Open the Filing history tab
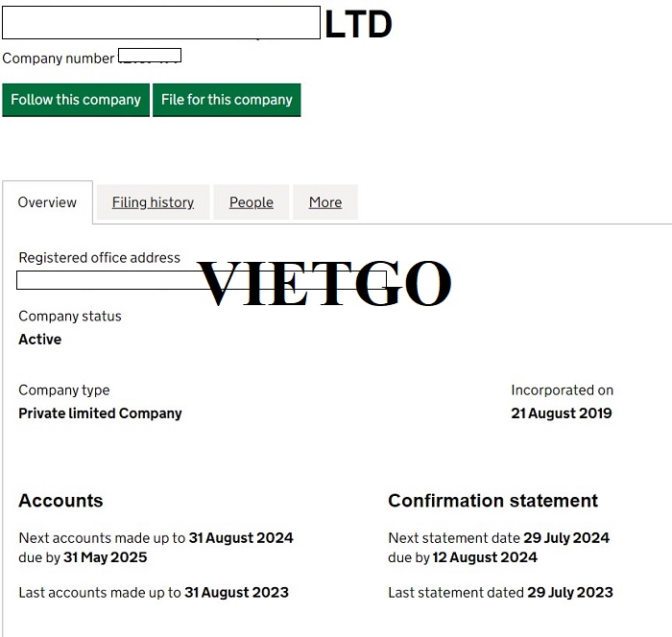Viewport: 672px width, 637px height. 153,202
